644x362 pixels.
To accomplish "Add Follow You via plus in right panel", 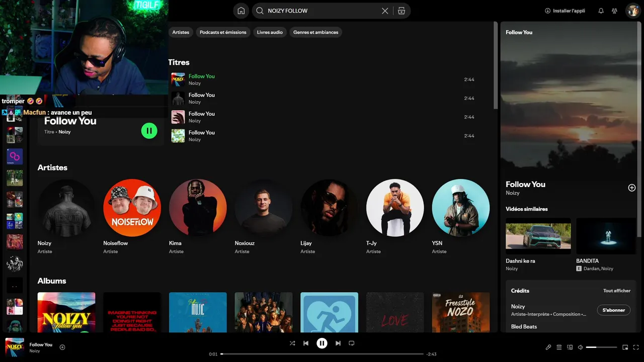I will tap(632, 188).
